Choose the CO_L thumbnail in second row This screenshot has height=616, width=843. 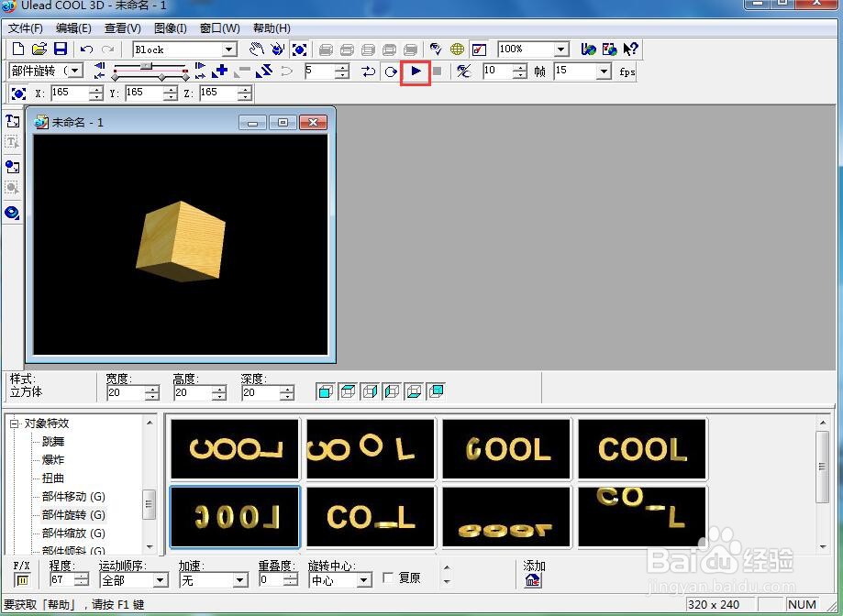[x=370, y=517]
